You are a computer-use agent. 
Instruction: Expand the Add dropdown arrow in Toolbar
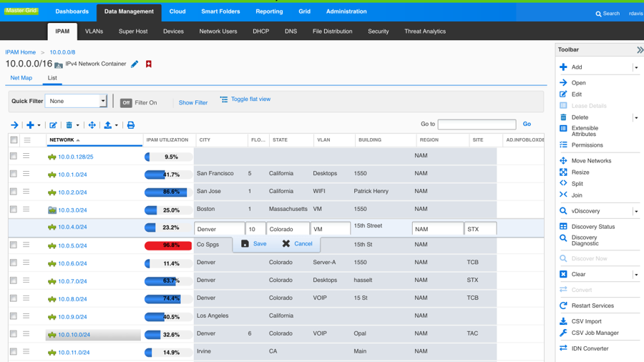pyautogui.click(x=635, y=68)
